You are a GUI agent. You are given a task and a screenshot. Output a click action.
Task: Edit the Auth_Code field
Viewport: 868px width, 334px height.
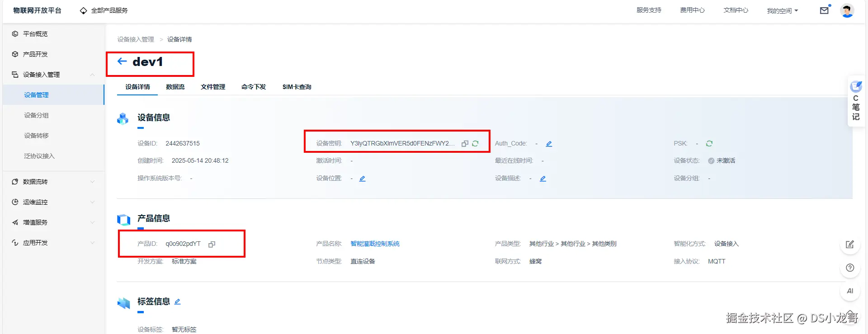coord(549,144)
